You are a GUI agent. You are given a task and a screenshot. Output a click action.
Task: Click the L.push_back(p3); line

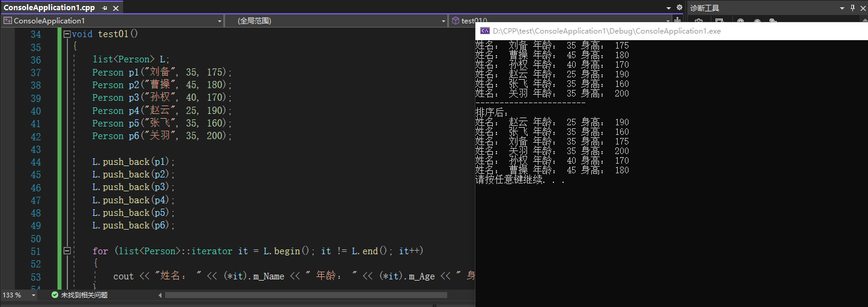coord(133,187)
